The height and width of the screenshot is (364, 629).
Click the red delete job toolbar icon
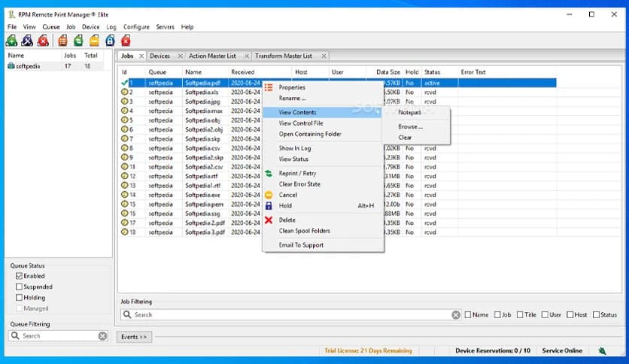point(126,41)
